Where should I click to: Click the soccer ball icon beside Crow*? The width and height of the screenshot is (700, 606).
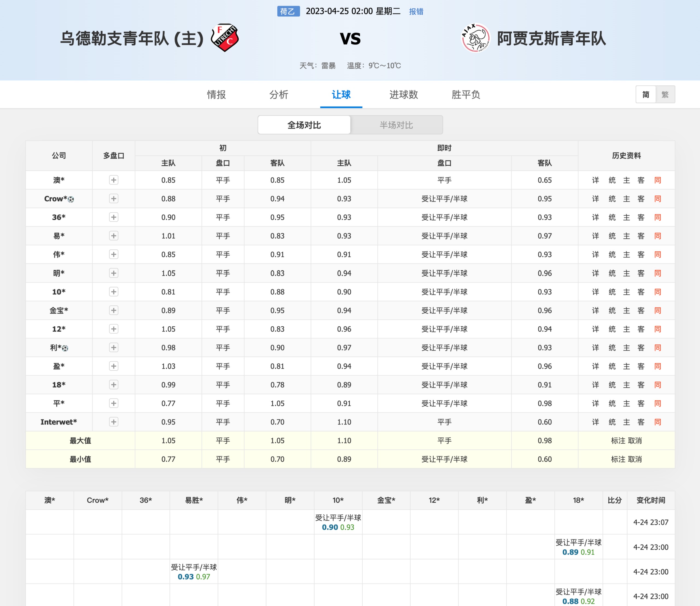coord(71,199)
